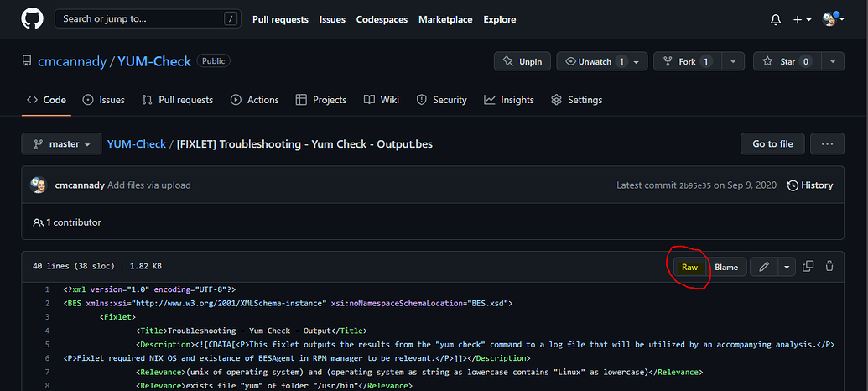
Task: Open the Add files via upload commit
Action: 149,185
